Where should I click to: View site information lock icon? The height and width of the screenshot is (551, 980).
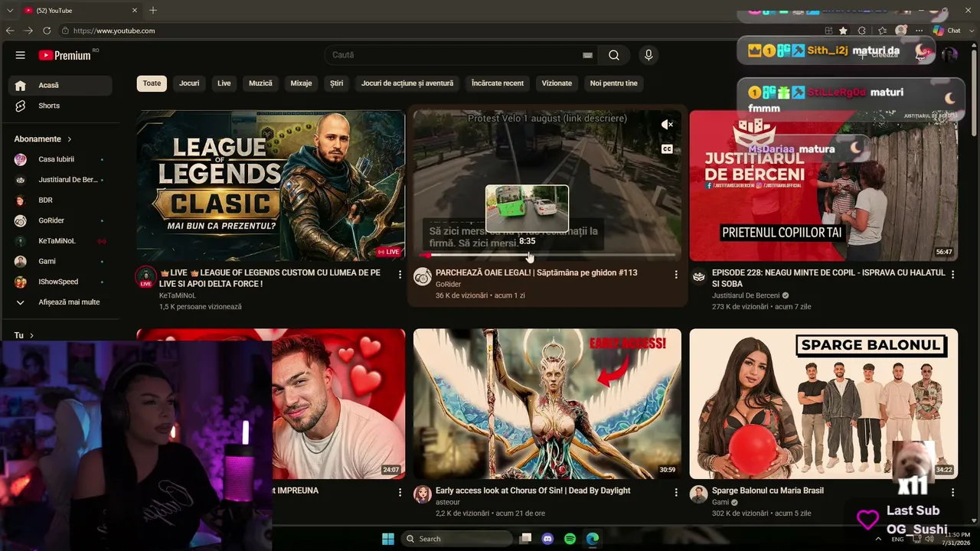(x=66, y=31)
